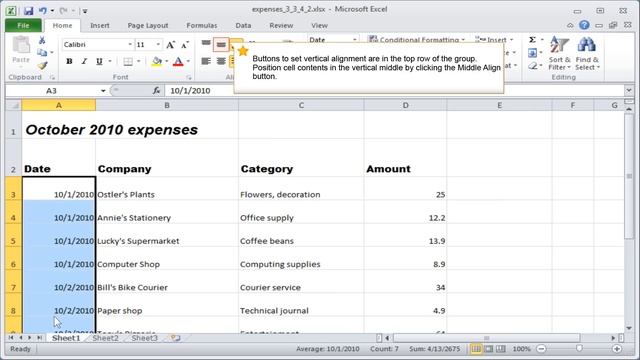Toggle Underline formatting
640x360 pixels.
pyautogui.click(x=99, y=61)
